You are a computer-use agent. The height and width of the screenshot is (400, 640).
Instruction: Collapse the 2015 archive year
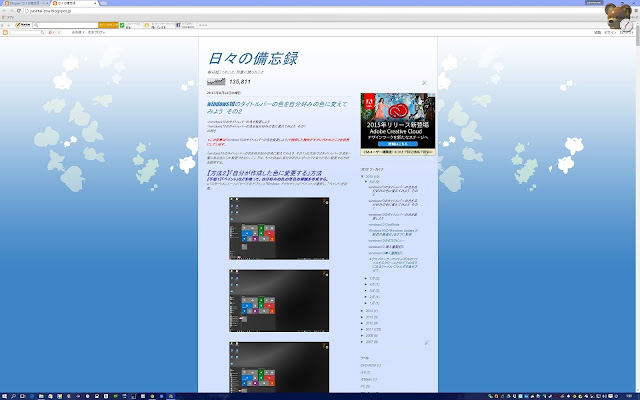[x=362, y=177]
